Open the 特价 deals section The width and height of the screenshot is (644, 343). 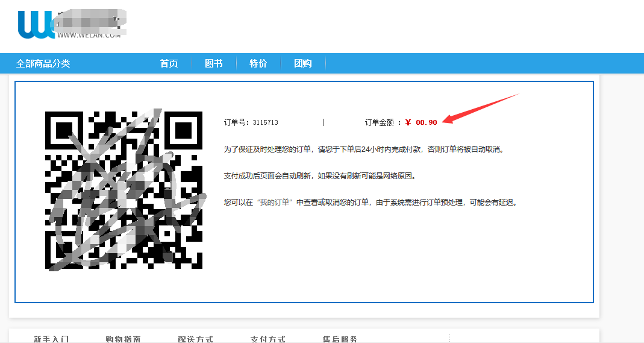point(258,63)
